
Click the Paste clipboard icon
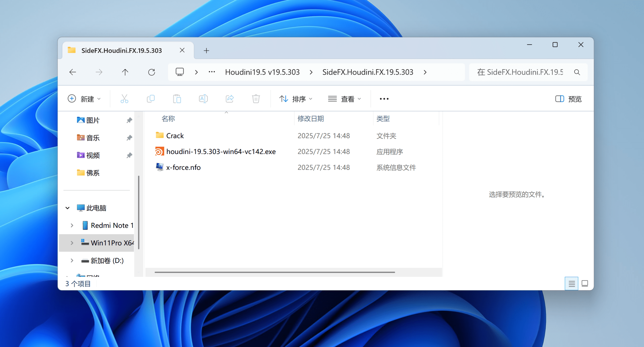(177, 99)
